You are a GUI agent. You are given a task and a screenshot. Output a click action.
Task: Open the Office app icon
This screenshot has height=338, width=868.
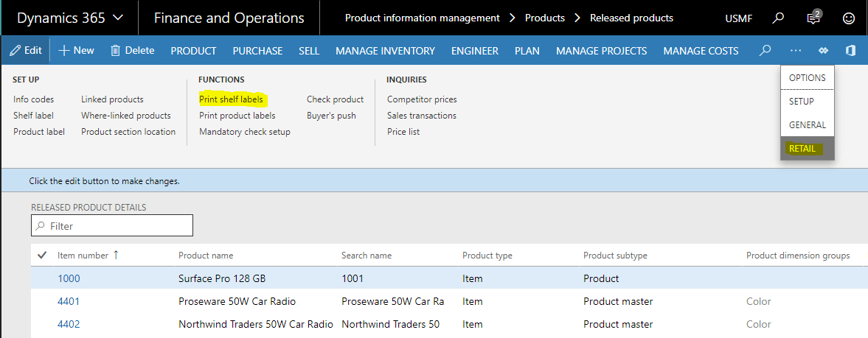click(850, 51)
